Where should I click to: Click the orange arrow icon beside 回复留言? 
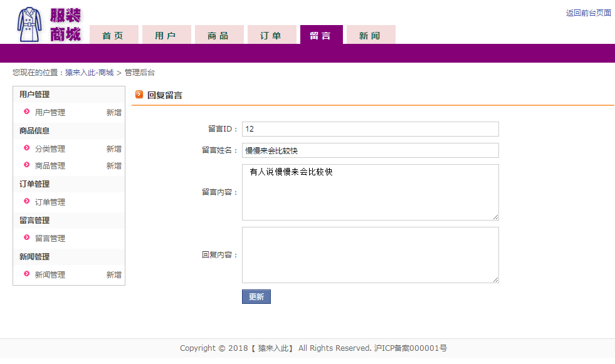tap(139, 95)
